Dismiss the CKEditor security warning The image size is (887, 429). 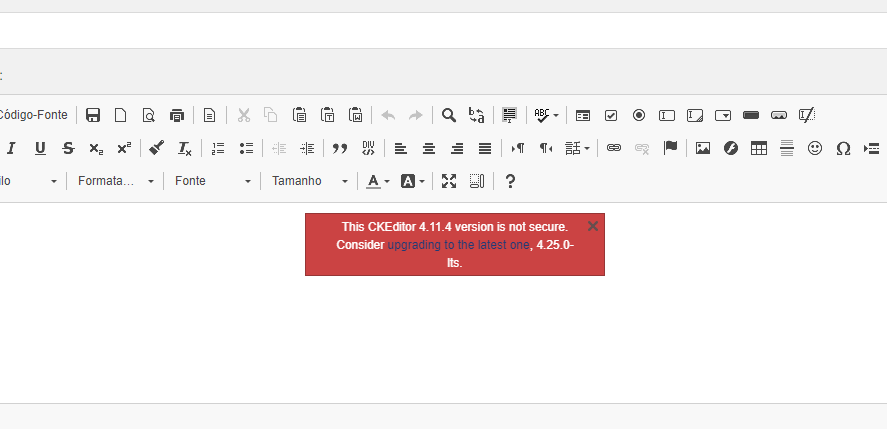pos(593,226)
